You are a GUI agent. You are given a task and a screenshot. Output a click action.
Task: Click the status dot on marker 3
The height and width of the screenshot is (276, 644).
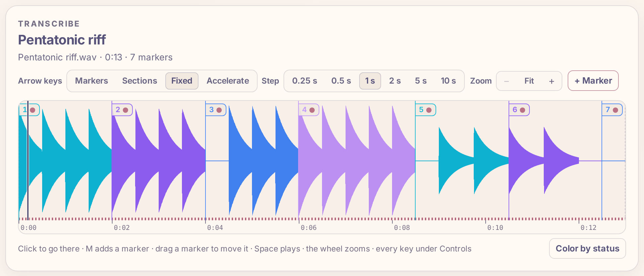click(x=219, y=110)
